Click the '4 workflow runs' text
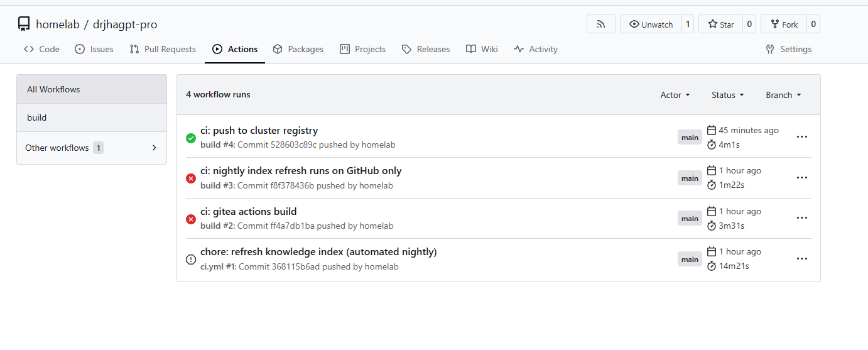868x350 pixels. pyautogui.click(x=218, y=95)
